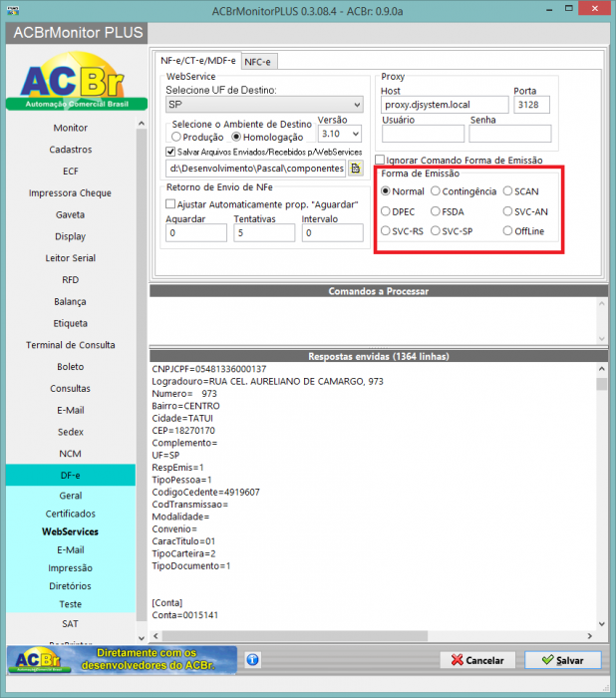Click the Salvar button

click(562, 660)
